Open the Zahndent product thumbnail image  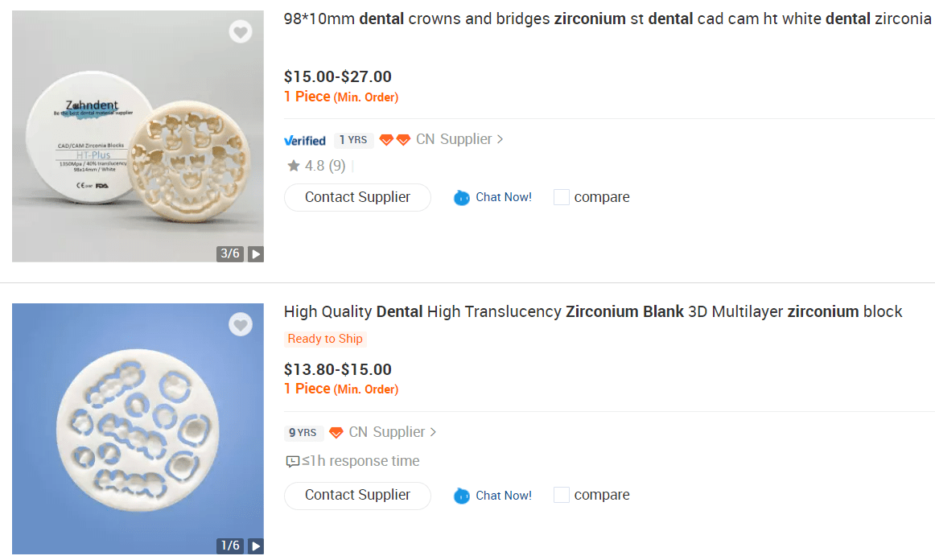[x=138, y=136]
